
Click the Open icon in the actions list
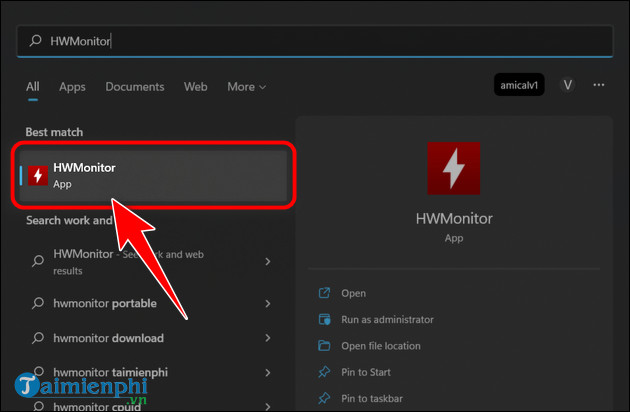click(324, 293)
